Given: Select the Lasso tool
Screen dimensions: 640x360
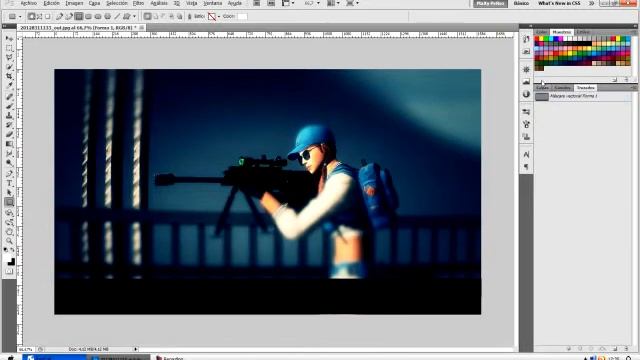Looking at the screenshot, I should [x=9, y=58].
